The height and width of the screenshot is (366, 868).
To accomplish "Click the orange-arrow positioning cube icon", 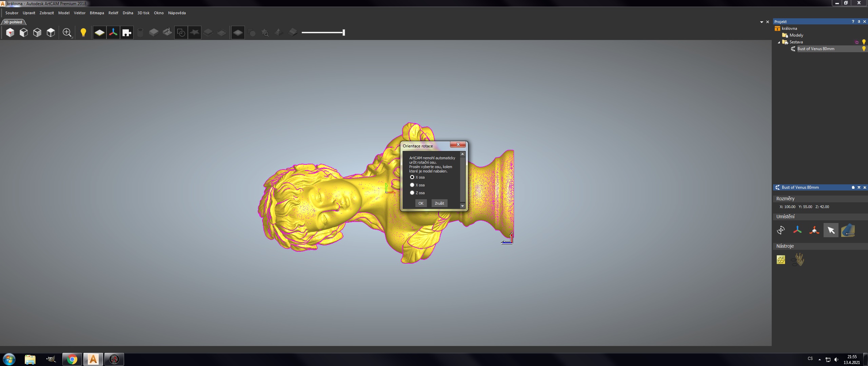I will [x=814, y=230].
